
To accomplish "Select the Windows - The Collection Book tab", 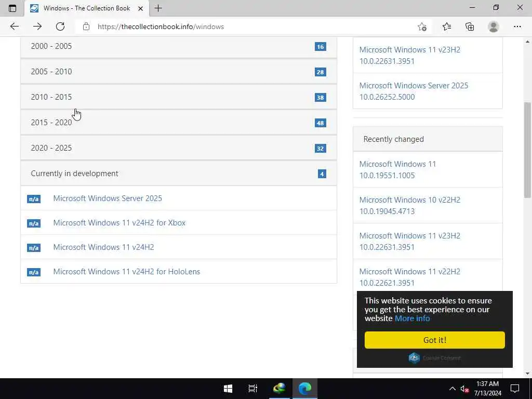I will (x=87, y=8).
